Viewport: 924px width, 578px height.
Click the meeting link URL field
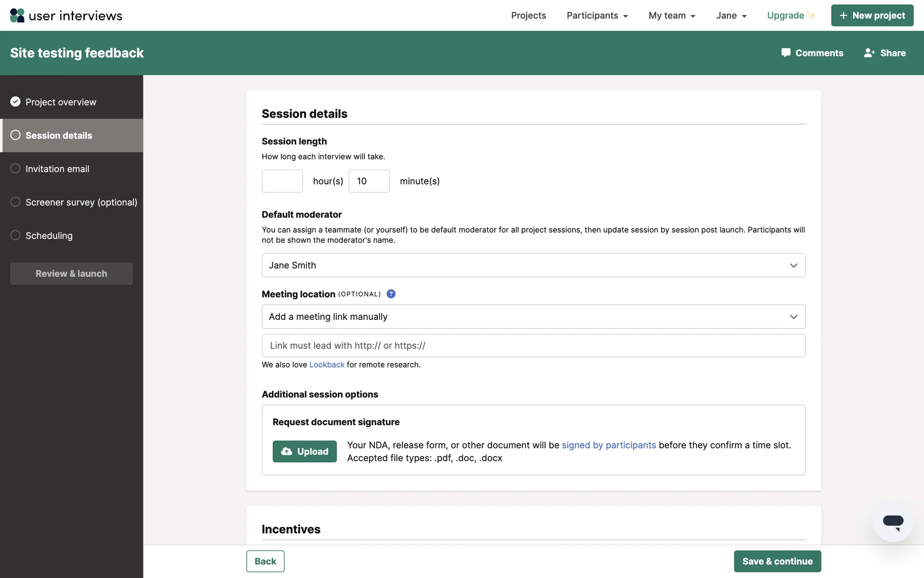[x=533, y=345]
